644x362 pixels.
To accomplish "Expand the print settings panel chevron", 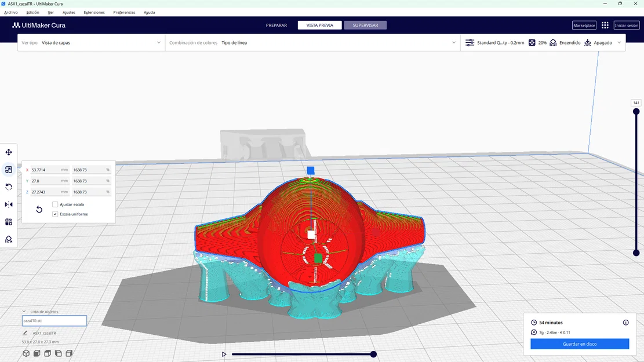I will pos(619,43).
